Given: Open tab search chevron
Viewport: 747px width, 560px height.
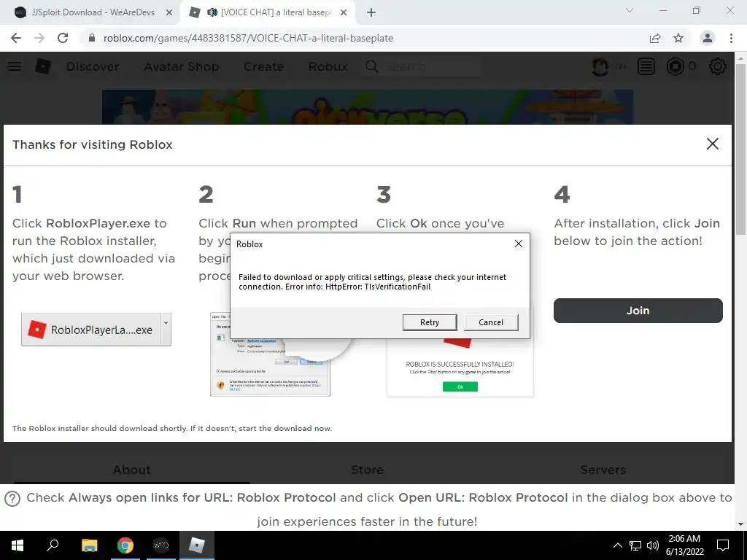Looking at the screenshot, I should tap(630, 10).
